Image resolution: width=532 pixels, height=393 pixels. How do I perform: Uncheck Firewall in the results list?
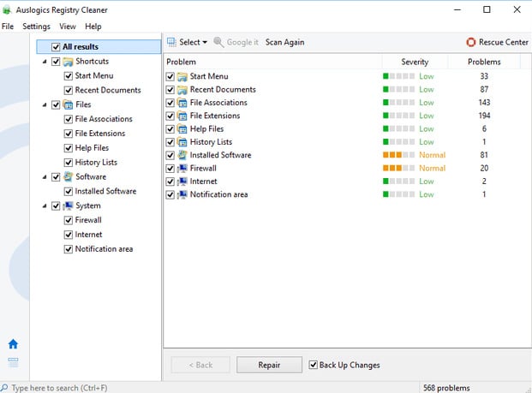(x=170, y=169)
